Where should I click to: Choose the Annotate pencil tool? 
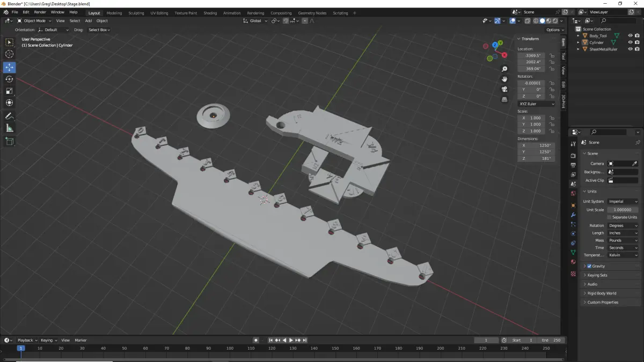pyautogui.click(x=9, y=116)
